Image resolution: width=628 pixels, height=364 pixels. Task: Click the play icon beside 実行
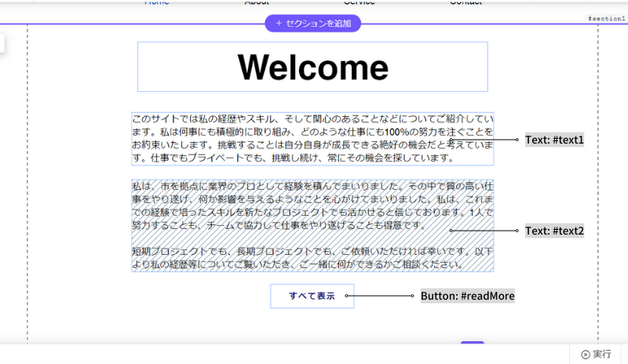[586, 355]
